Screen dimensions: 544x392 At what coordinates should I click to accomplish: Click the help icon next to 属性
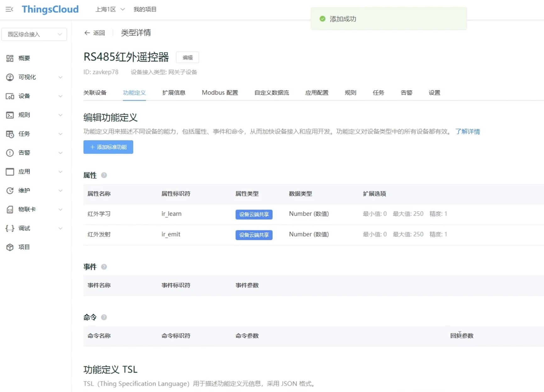(104, 175)
